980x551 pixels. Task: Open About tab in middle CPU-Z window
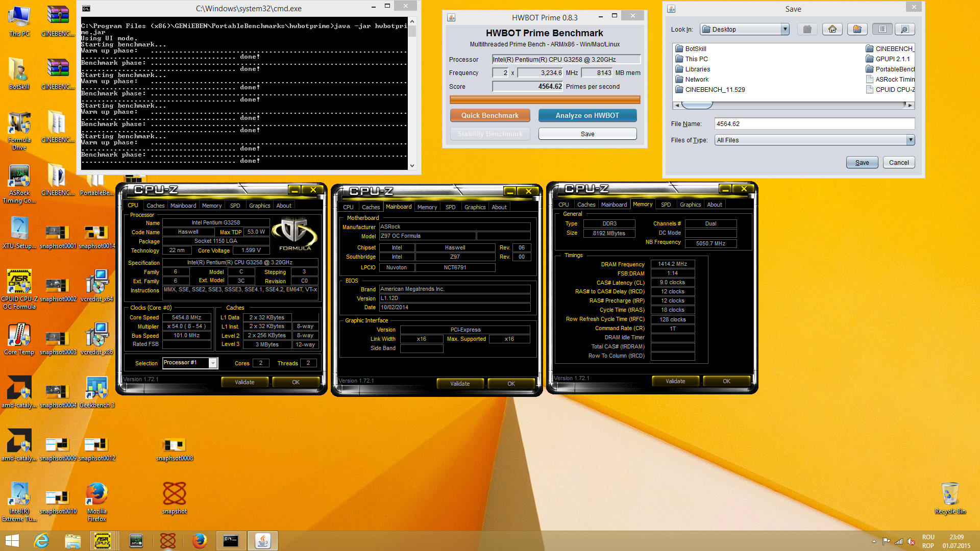(499, 207)
